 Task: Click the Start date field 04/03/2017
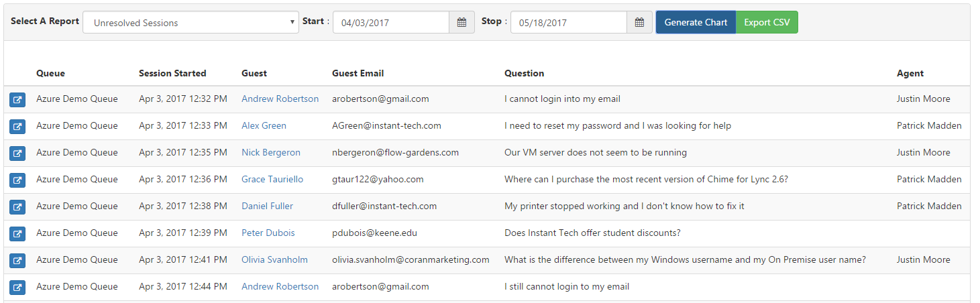pos(391,22)
